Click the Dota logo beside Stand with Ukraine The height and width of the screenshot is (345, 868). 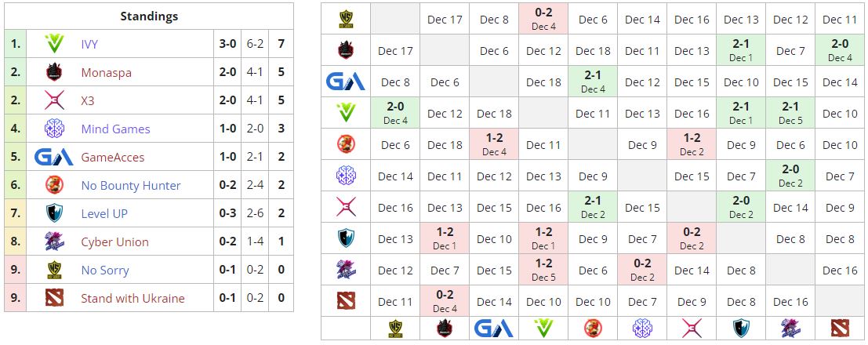54,298
